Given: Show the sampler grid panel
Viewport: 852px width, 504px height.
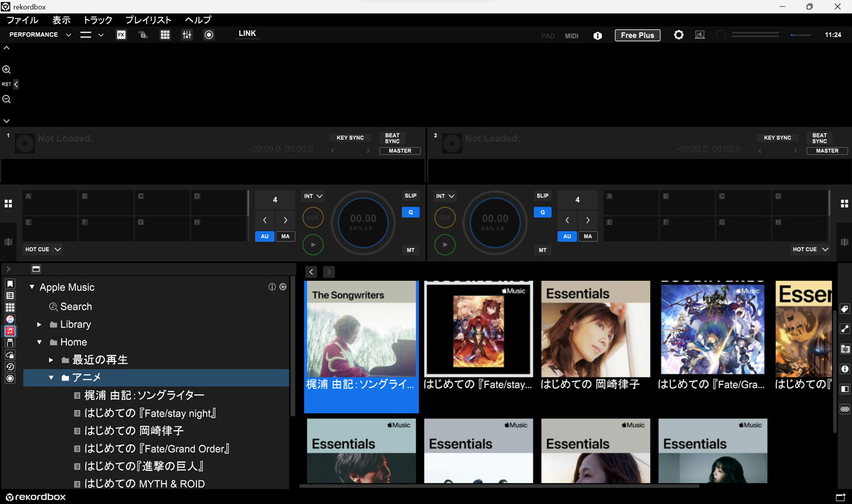Looking at the screenshot, I should (x=165, y=35).
